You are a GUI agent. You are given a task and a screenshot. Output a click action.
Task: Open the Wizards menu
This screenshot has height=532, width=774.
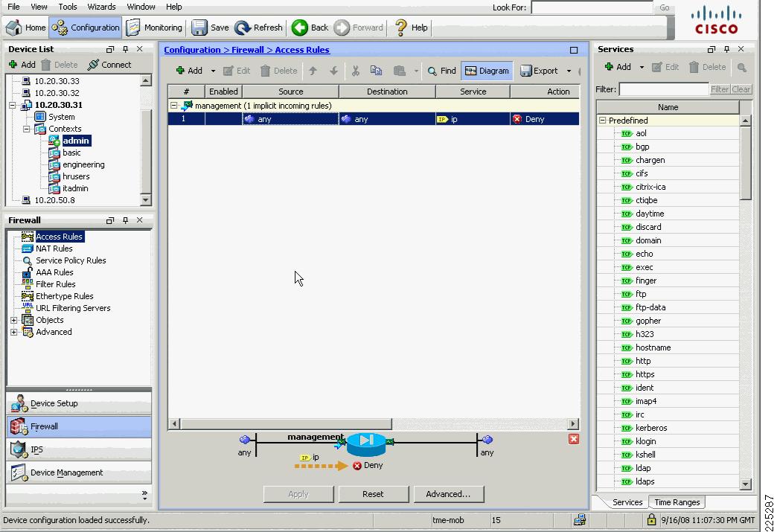click(101, 7)
